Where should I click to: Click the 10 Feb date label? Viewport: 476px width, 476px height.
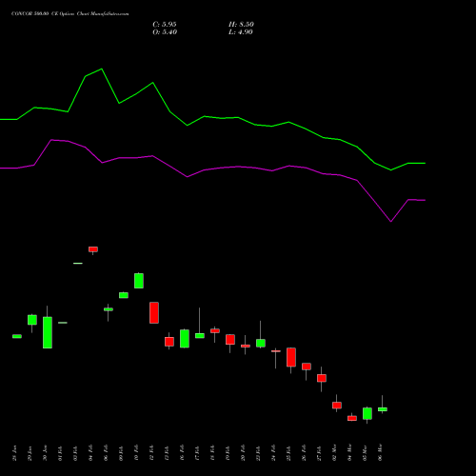coord(136,453)
